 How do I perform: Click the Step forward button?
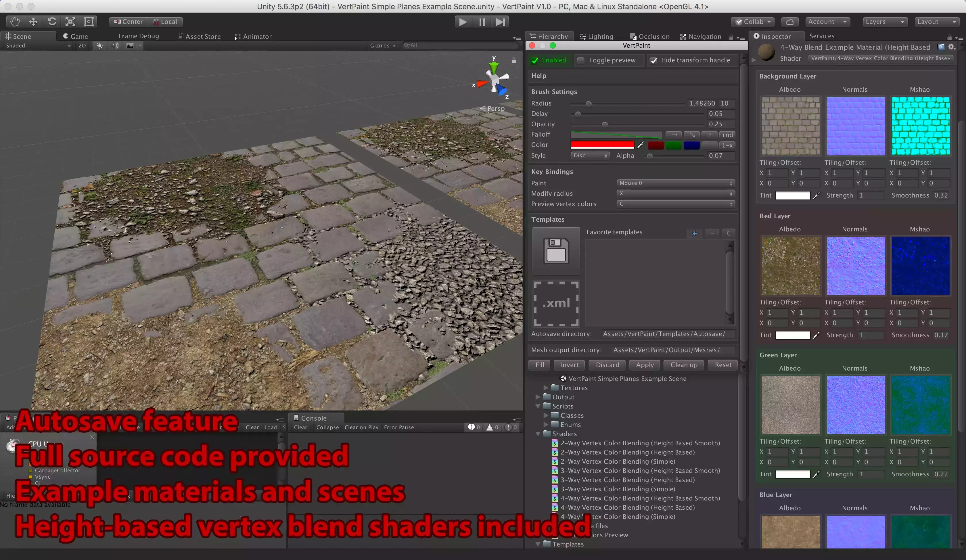(x=500, y=22)
